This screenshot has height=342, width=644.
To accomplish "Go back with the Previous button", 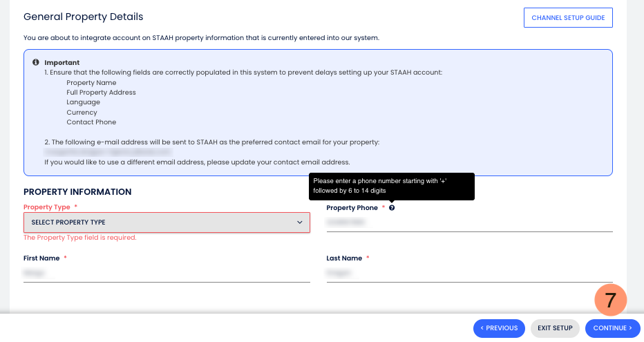I will [x=499, y=328].
